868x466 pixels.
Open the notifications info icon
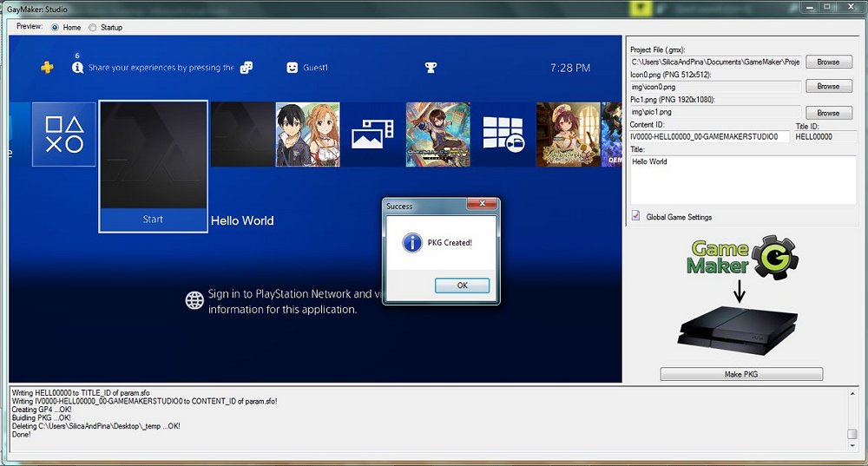point(76,68)
